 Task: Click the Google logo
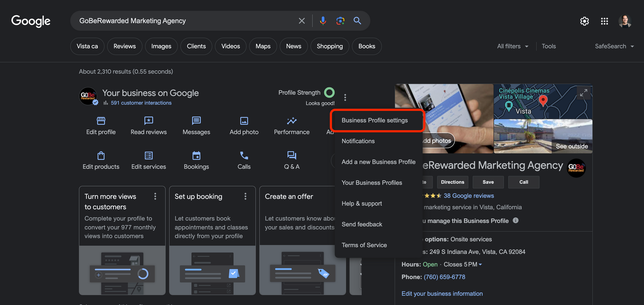[x=31, y=21]
